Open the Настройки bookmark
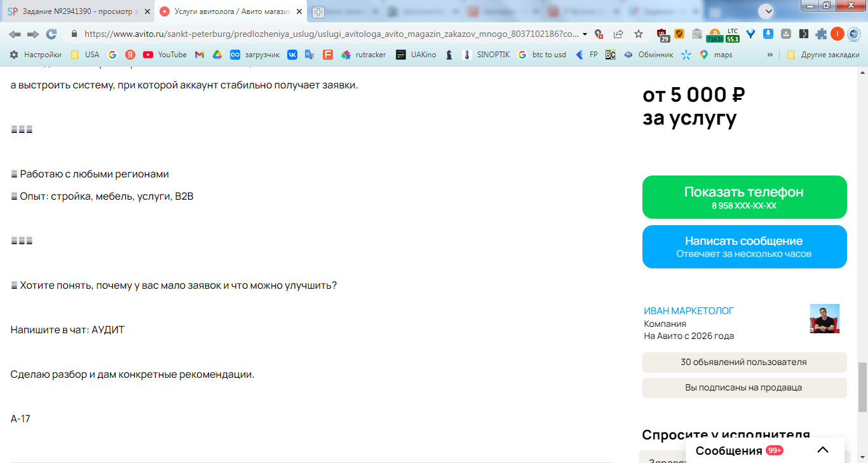Screen dimensions: 868x463 coord(36,55)
